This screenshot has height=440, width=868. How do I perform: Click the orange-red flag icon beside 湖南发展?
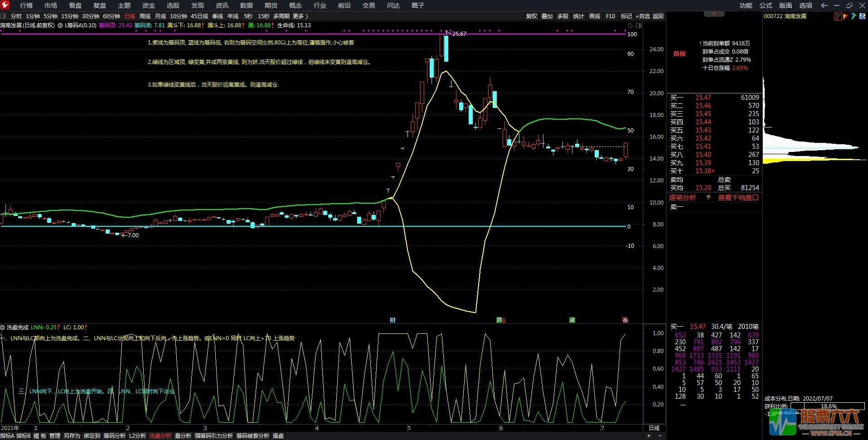coord(846,16)
